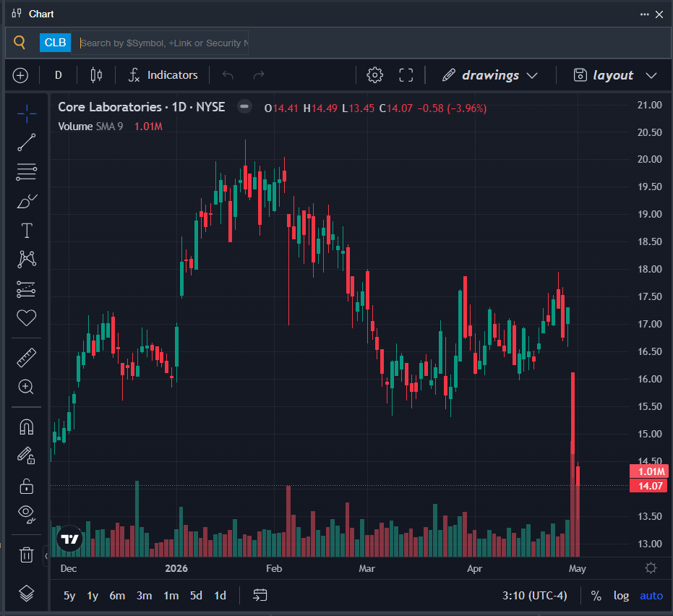Click the trash can remove drawings icon
Screen dimensions: 673x616
pyautogui.click(x=26, y=555)
